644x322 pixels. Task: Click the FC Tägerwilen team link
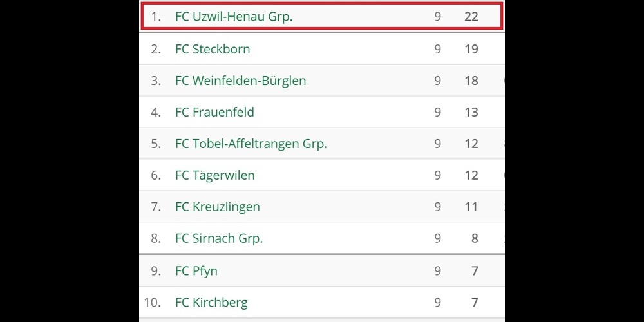(214, 175)
